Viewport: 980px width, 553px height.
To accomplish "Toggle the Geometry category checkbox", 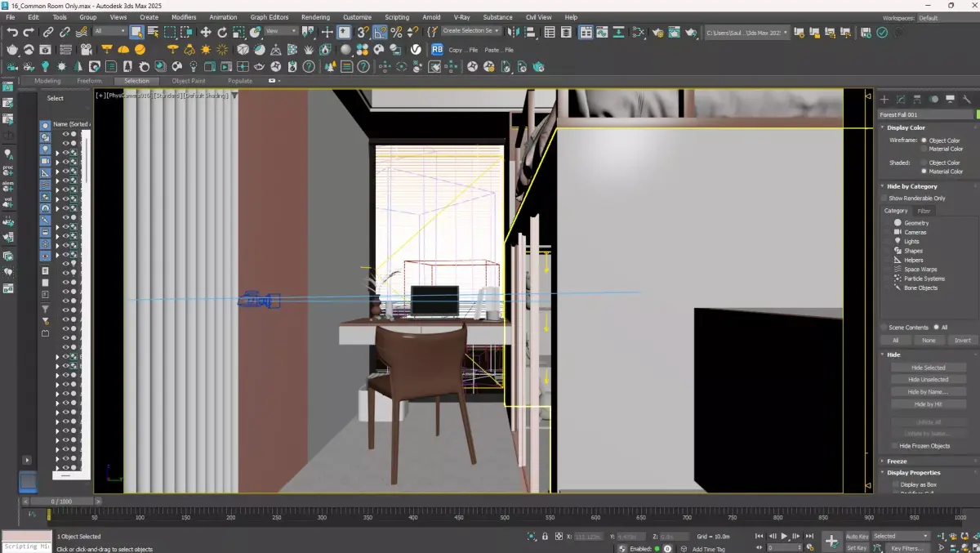I will point(888,223).
